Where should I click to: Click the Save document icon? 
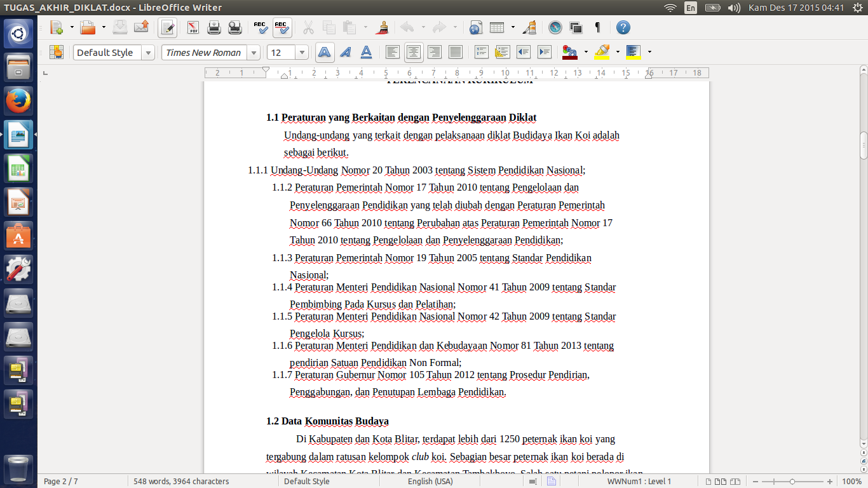pos(120,27)
